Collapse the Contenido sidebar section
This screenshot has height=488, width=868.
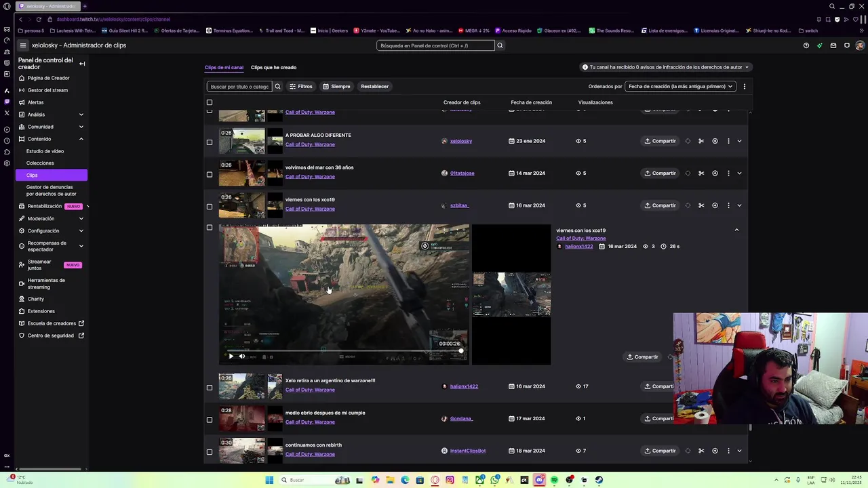81,139
